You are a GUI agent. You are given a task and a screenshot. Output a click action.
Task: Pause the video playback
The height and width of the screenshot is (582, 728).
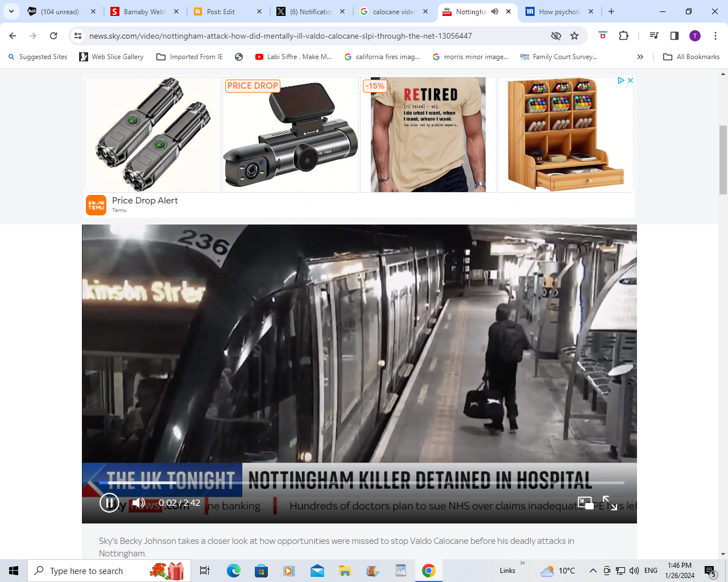click(x=109, y=503)
